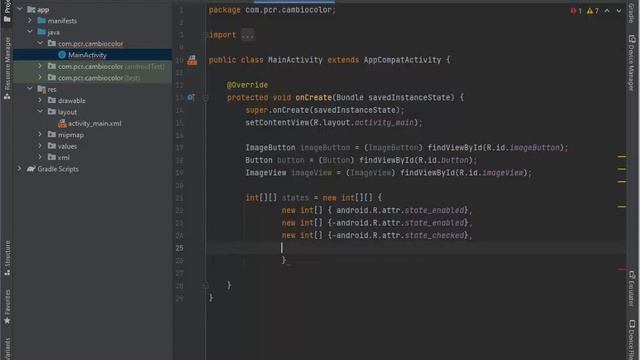
Task: Click the AppCompatActivity class name
Action: 402,60
